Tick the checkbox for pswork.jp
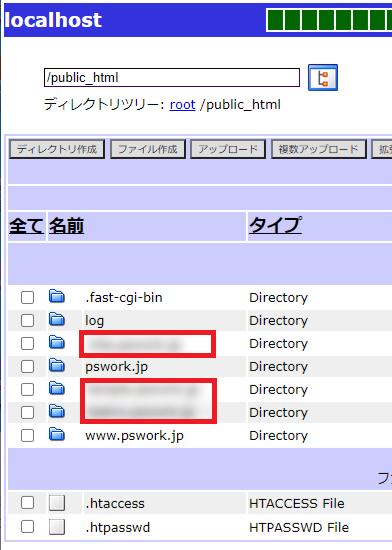This screenshot has width=392, height=550. 27,367
